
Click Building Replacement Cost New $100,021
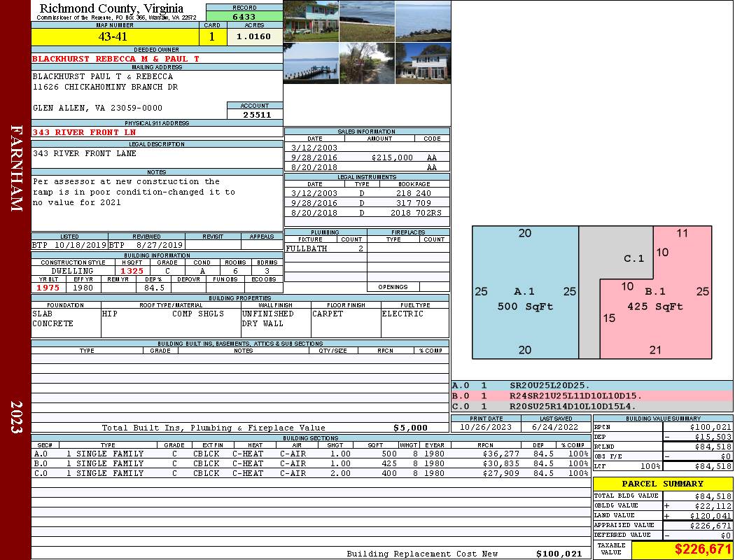559,554
